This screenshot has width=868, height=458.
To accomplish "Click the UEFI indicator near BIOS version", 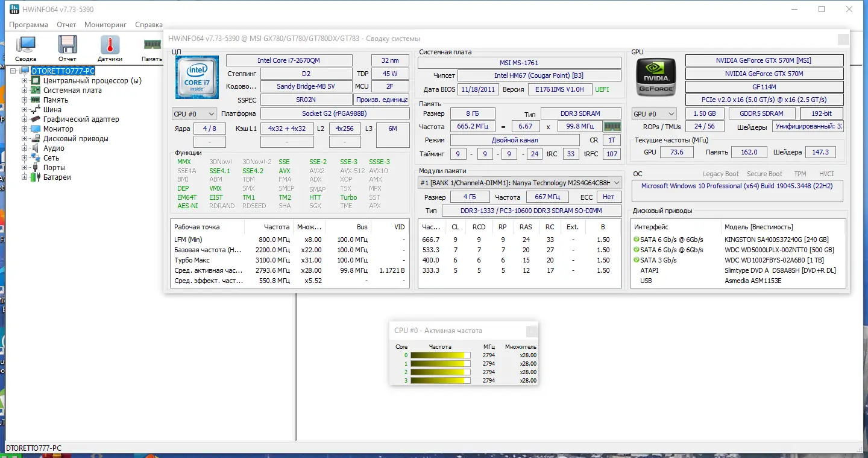I will 601,89.
